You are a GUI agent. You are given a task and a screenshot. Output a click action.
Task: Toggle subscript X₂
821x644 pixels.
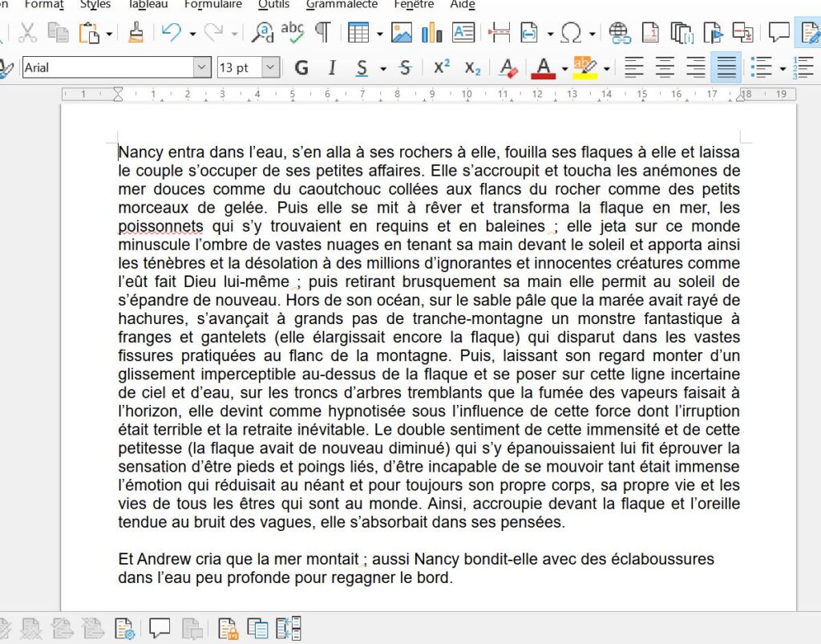click(472, 67)
